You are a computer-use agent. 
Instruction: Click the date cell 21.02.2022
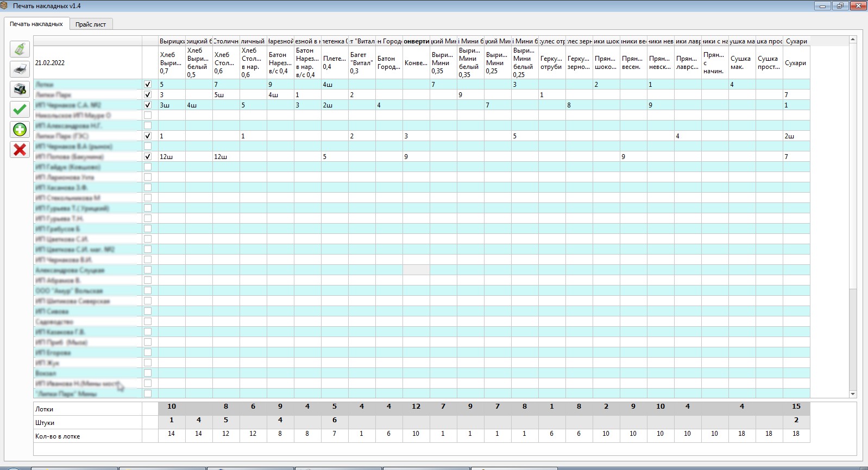[x=87, y=63]
